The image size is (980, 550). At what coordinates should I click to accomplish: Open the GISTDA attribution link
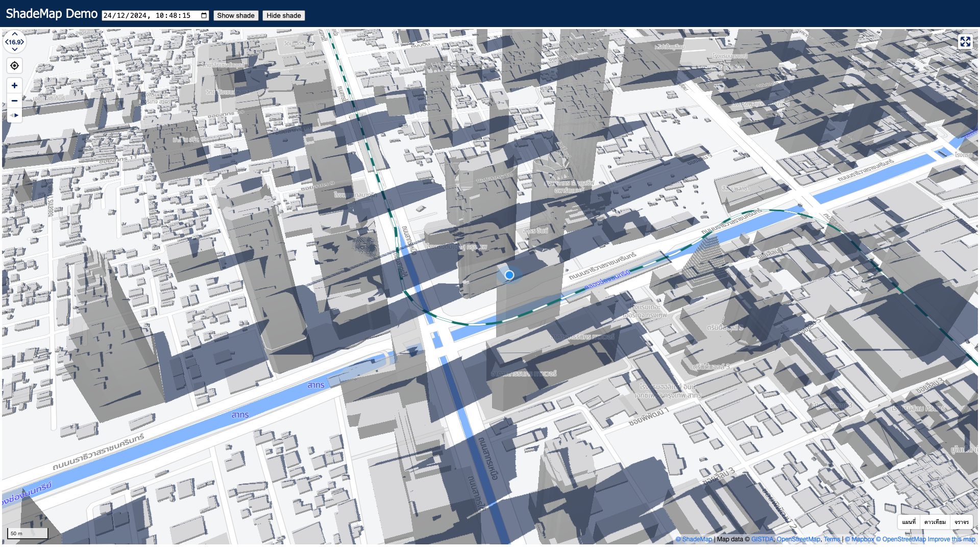[x=762, y=539]
